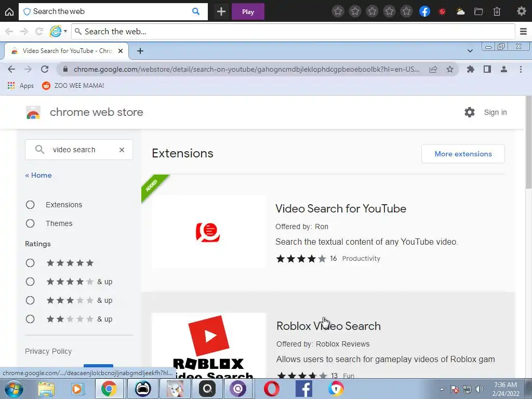Click the folder icon in top toolbar
The image size is (532, 399).
pos(478,11)
